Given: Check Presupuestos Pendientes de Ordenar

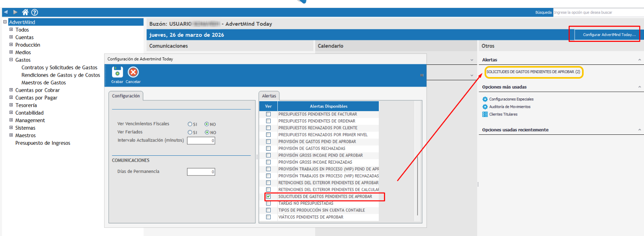Looking at the screenshot, I should click(x=268, y=121).
